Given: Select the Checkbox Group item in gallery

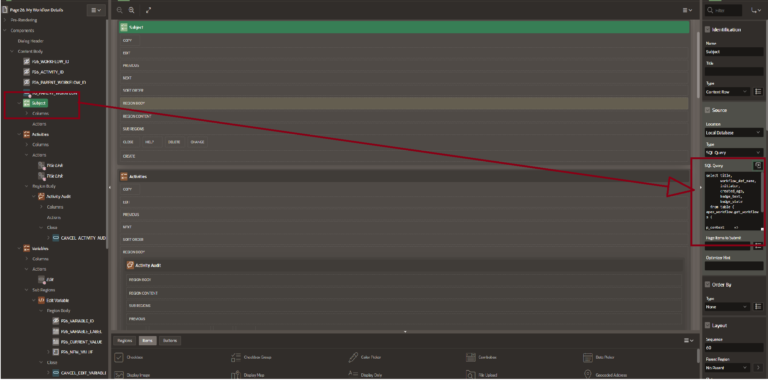Looking at the screenshot, I should (x=251, y=357).
